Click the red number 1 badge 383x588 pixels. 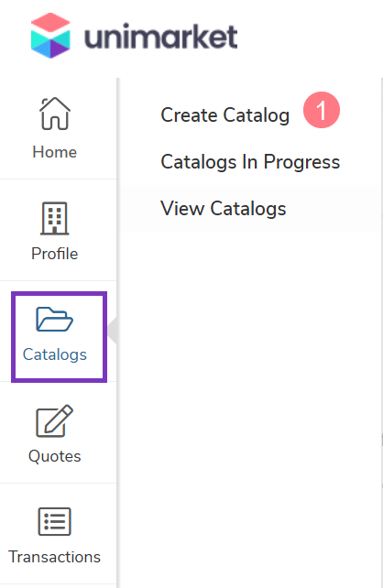(322, 110)
